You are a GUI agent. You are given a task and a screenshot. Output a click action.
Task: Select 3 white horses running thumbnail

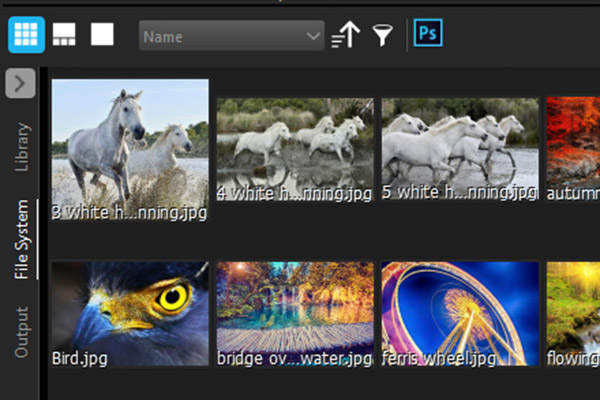pos(130,150)
